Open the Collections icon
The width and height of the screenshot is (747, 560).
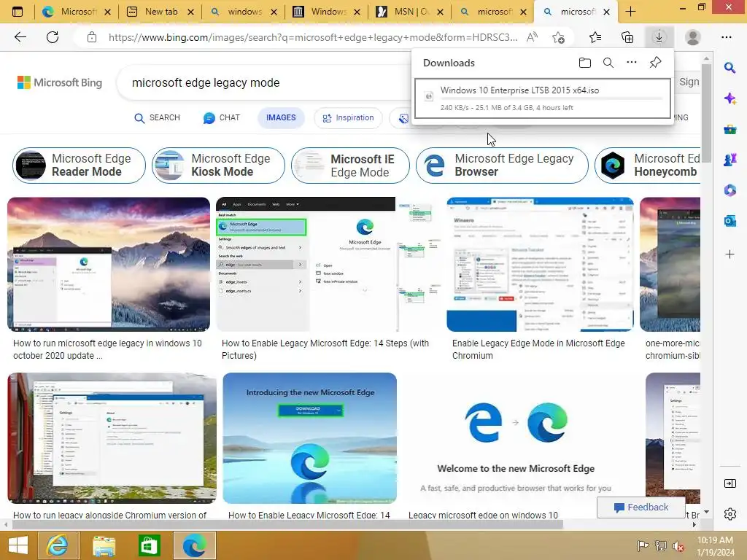click(x=627, y=37)
